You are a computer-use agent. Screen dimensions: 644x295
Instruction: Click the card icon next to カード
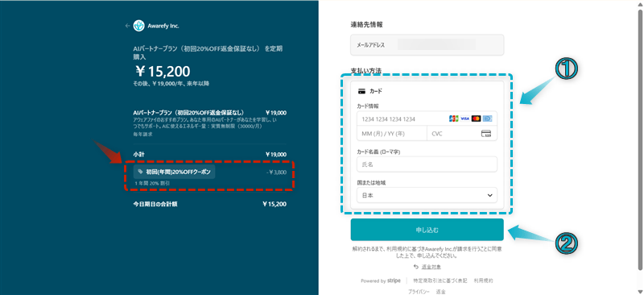(361, 91)
